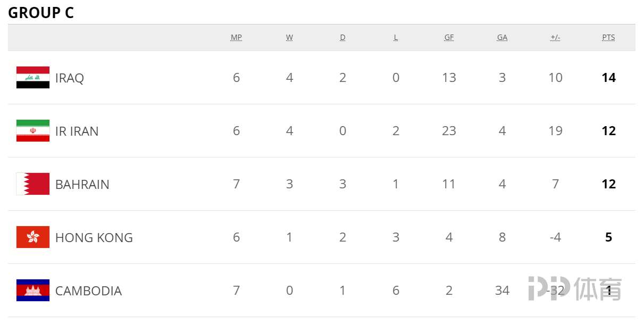Viewport: 644px width, 323px height.
Task: Click the Iraq flag icon
Action: [x=33, y=78]
